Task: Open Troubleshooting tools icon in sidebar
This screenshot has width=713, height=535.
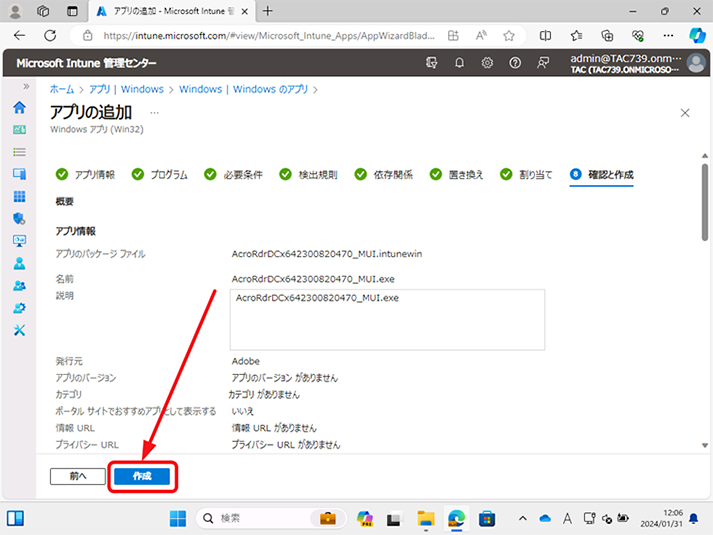Action: pyautogui.click(x=19, y=330)
